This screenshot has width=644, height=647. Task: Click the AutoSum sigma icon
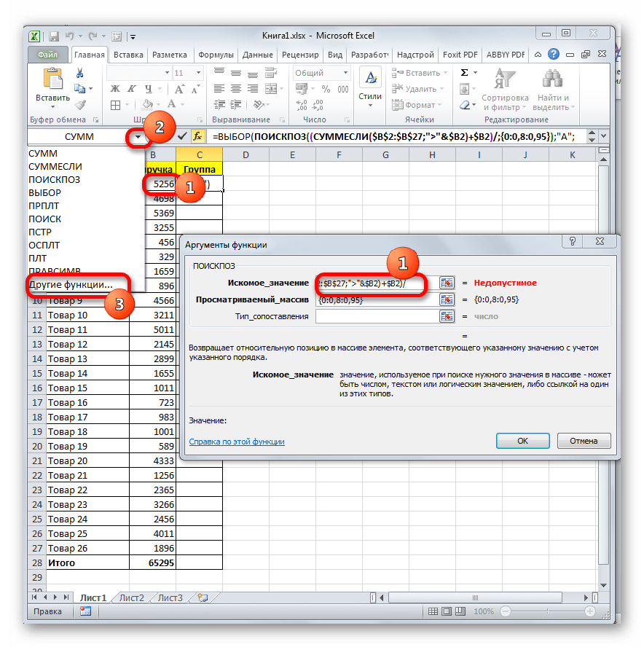465,73
